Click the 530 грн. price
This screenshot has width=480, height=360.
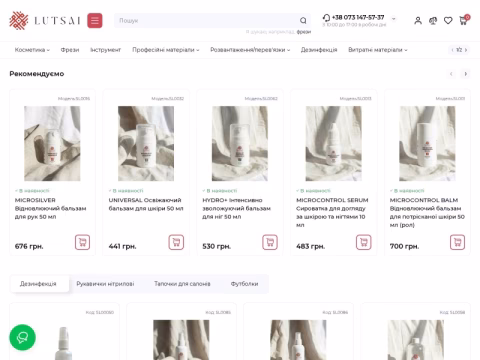click(216, 246)
